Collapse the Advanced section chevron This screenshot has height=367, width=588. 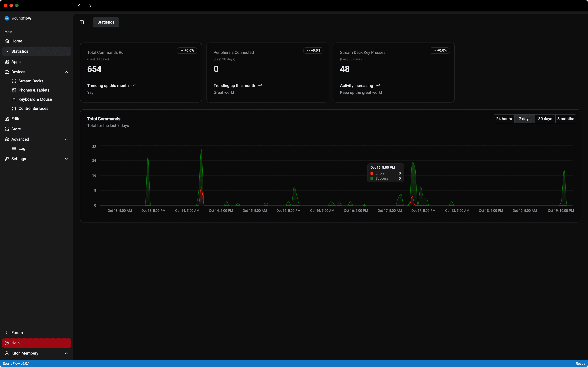66,139
